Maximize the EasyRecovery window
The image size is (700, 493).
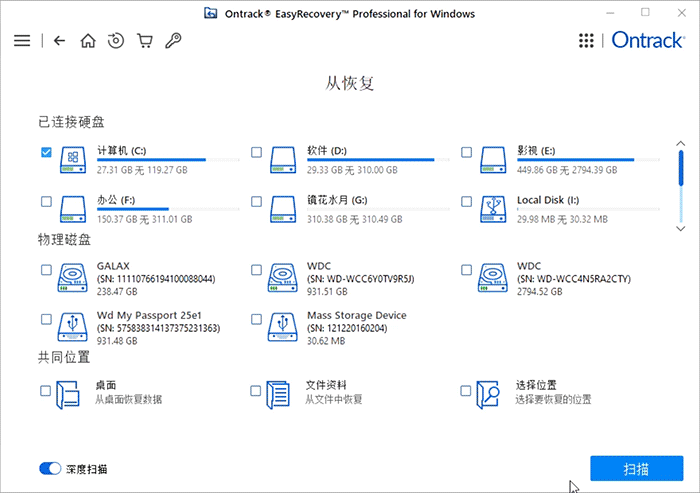click(x=645, y=13)
